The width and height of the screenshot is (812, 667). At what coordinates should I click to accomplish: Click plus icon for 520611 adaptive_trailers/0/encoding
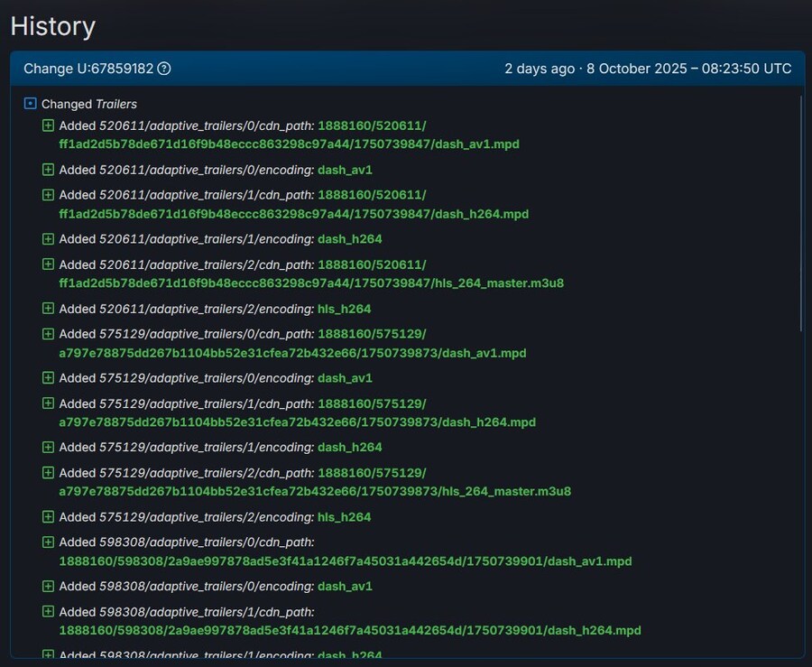(x=49, y=169)
